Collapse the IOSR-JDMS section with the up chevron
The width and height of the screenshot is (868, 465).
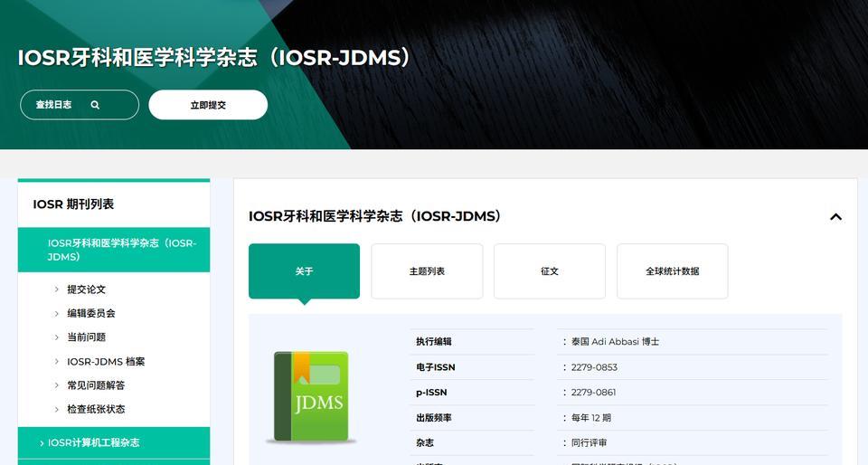coord(835,216)
